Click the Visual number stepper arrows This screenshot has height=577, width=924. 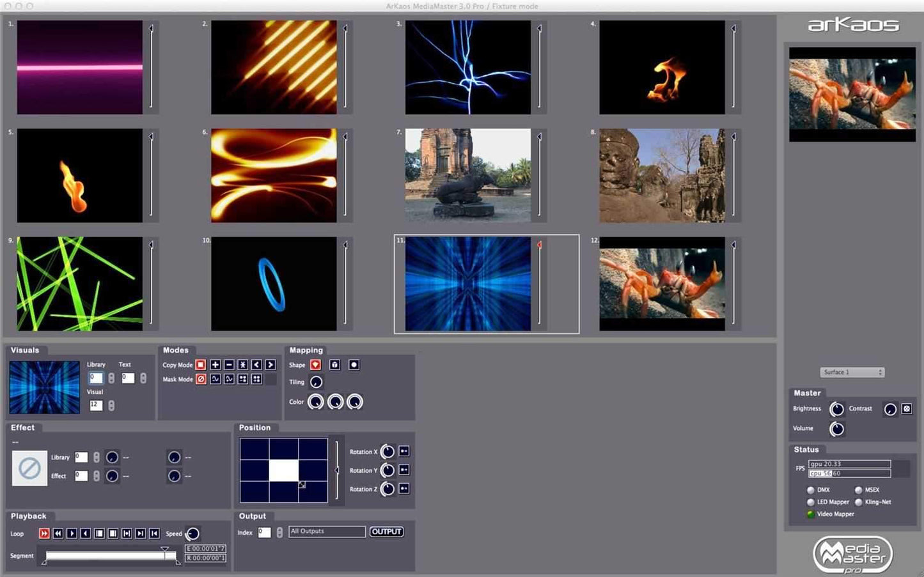(111, 405)
